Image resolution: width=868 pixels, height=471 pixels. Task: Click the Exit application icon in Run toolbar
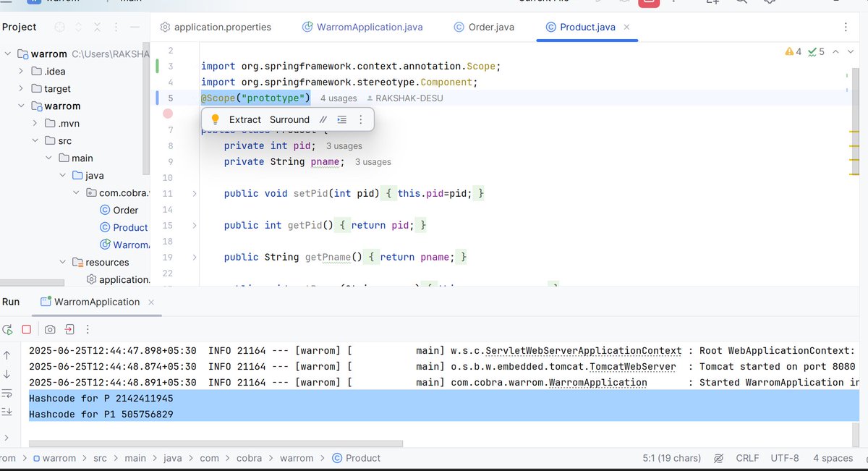click(69, 329)
